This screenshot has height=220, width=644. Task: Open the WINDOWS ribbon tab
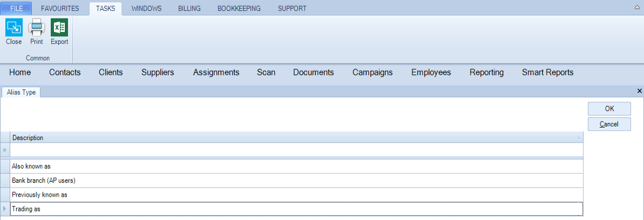[x=147, y=8]
